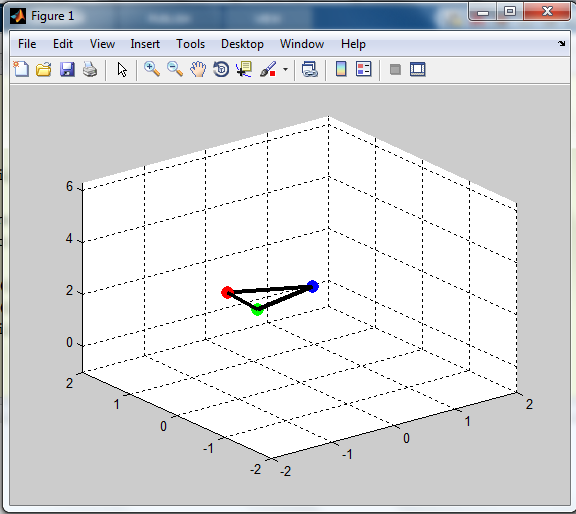Open the Edit menu

pyautogui.click(x=63, y=44)
